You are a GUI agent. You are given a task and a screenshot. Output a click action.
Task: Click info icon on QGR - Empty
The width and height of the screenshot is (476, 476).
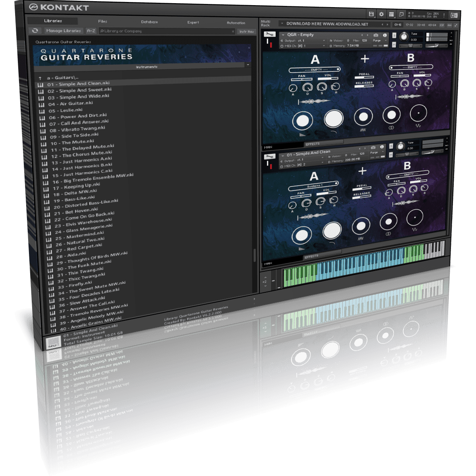click(x=384, y=35)
